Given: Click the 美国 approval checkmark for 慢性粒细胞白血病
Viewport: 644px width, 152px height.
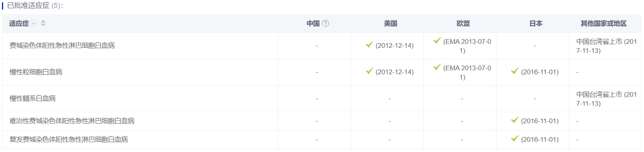Looking at the screenshot, I should click(369, 71).
